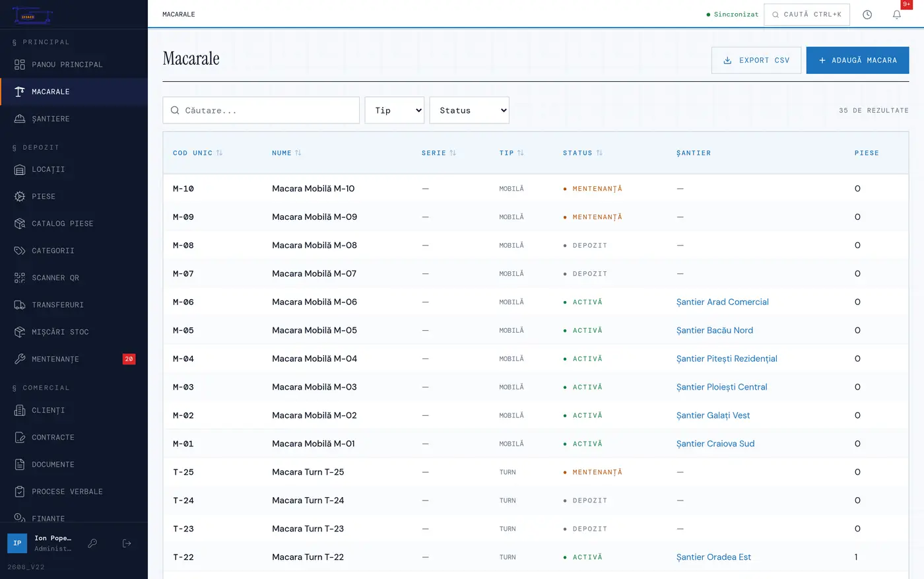924x579 pixels.
Task: Open the Șantier Arad Comercial link
Action: pos(723,302)
